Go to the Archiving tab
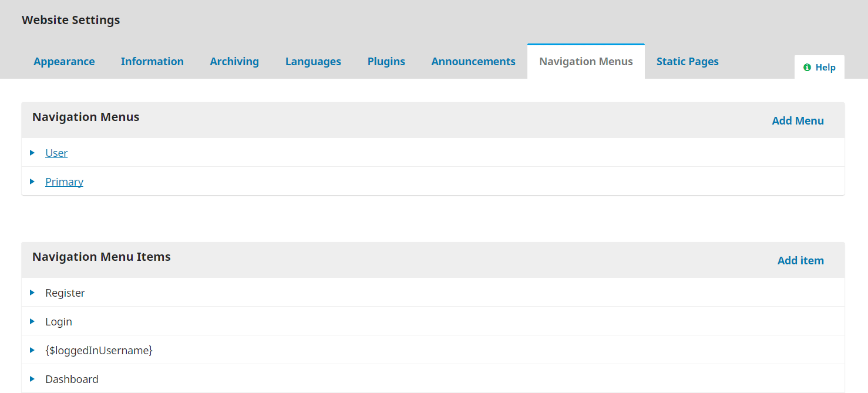This screenshot has width=868, height=393. point(234,62)
